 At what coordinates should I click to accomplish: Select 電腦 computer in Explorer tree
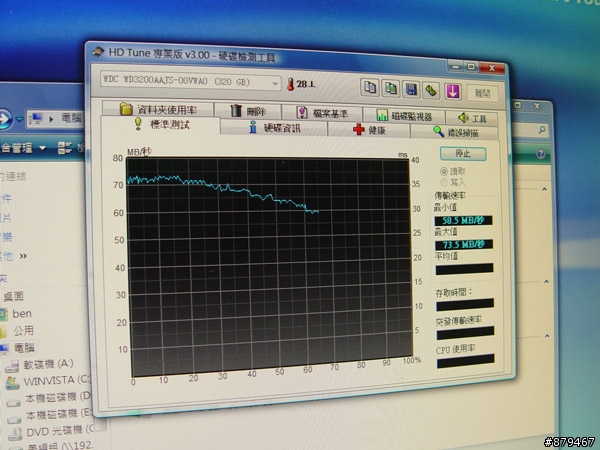point(24,347)
